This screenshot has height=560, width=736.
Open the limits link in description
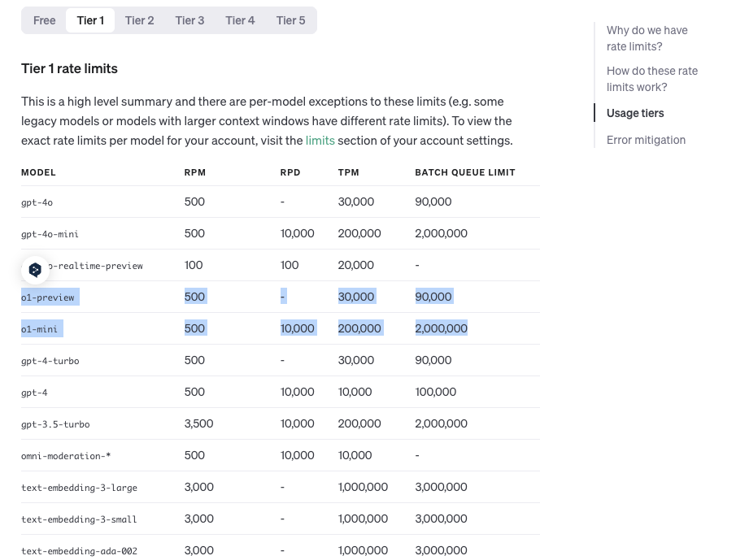tap(320, 141)
